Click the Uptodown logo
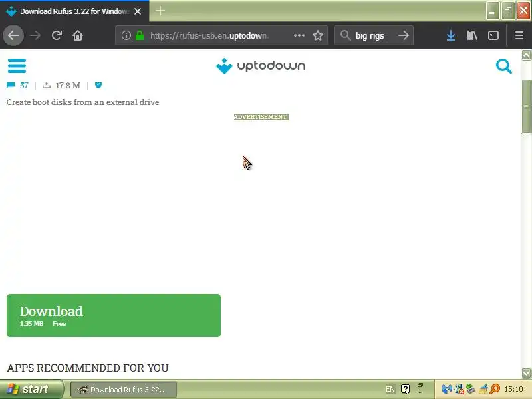 click(x=261, y=66)
